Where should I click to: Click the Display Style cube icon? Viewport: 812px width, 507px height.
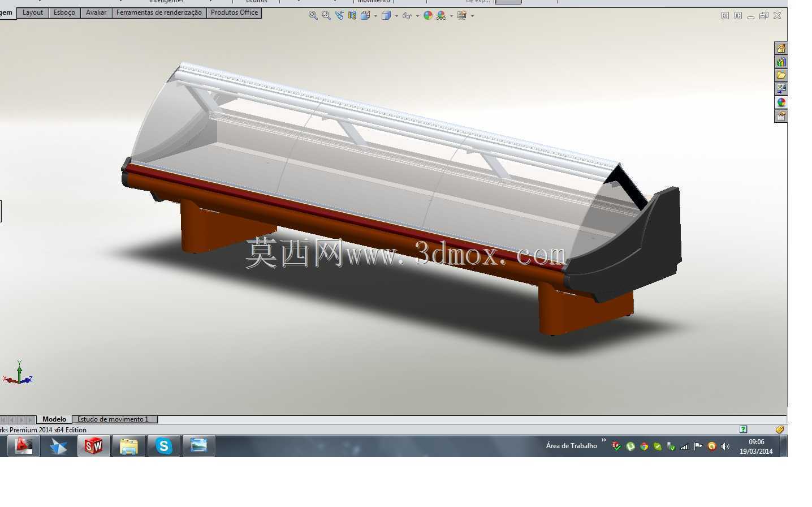pos(386,16)
